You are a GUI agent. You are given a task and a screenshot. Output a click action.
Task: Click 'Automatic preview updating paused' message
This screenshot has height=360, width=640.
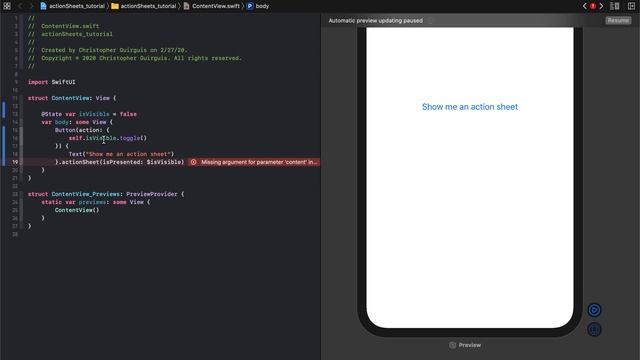point(376,20)
